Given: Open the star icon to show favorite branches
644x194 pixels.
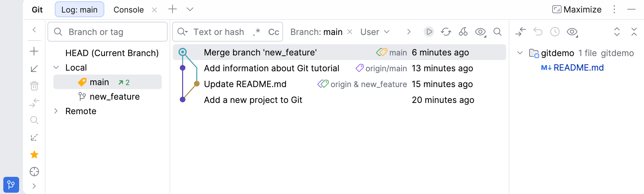Looking at the screenshot, I should click(x=34, y=155).
